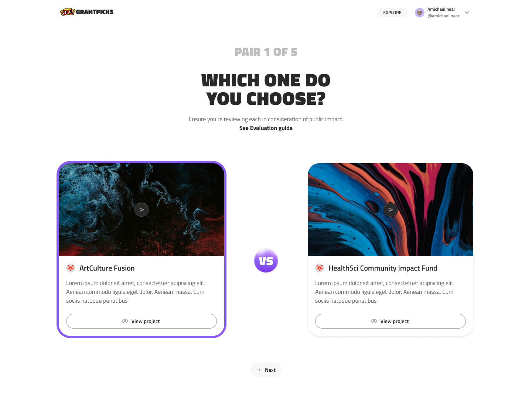The width and height of the screenshot is (532, 395).
Task: Click eye icon on HealthSci's View project button
Action: pos(374,321)
